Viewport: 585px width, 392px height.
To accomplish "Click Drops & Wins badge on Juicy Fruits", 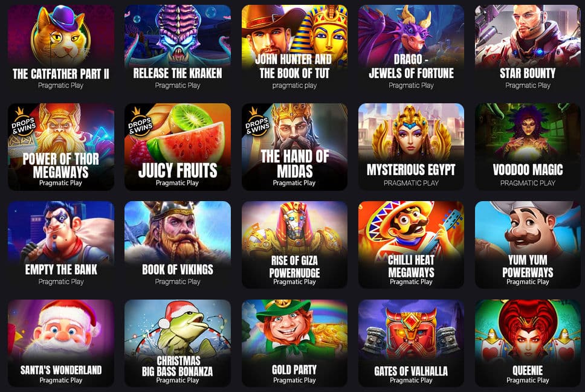I will [x=140, y=122].
